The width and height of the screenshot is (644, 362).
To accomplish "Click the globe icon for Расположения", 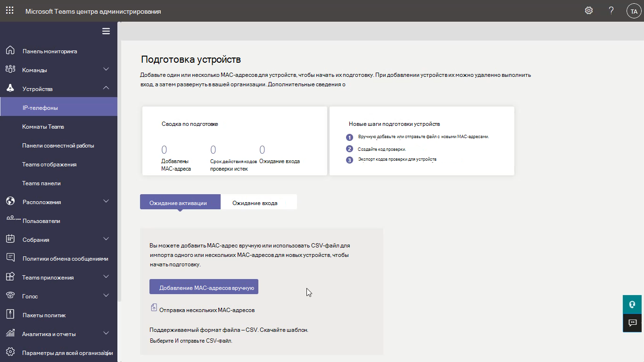I will coord(10,201).
